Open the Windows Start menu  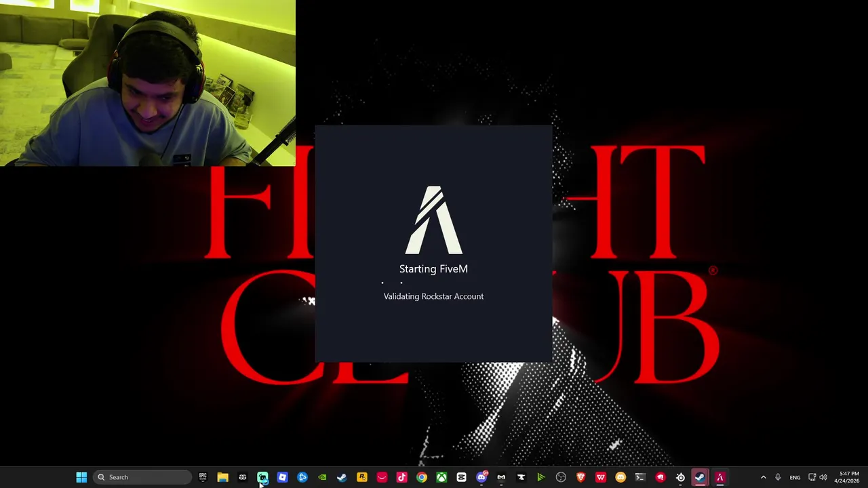[x=81, y=477]
